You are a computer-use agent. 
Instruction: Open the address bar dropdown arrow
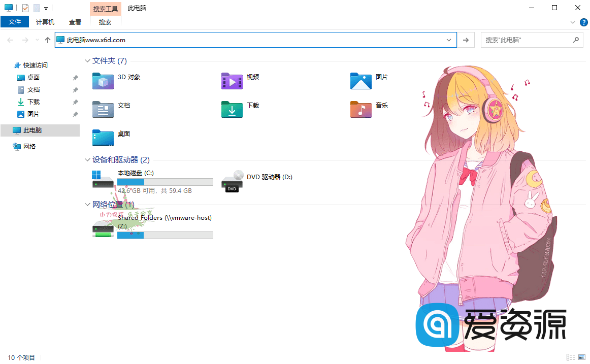(448, 40)
